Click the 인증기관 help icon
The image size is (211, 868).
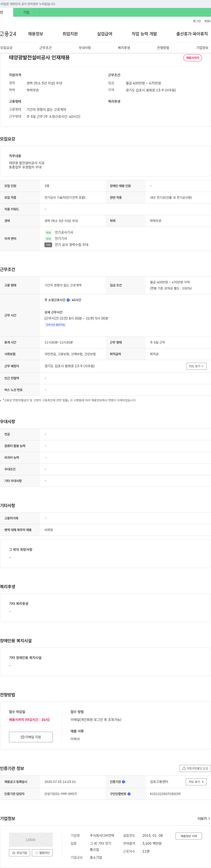point(123,782)
